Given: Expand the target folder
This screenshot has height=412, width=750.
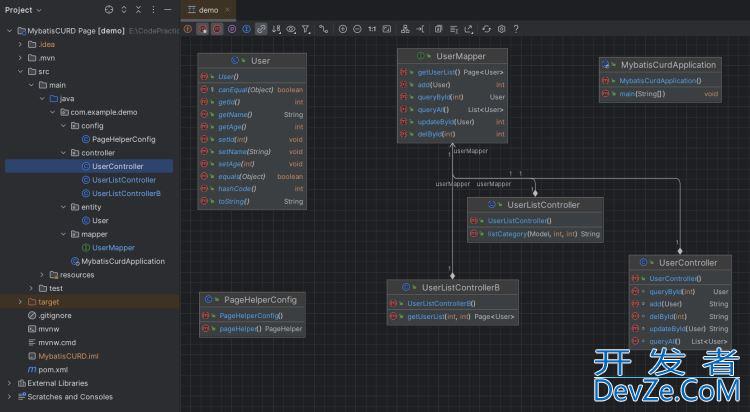Looking at the screenshot, I should coord(19,301).
